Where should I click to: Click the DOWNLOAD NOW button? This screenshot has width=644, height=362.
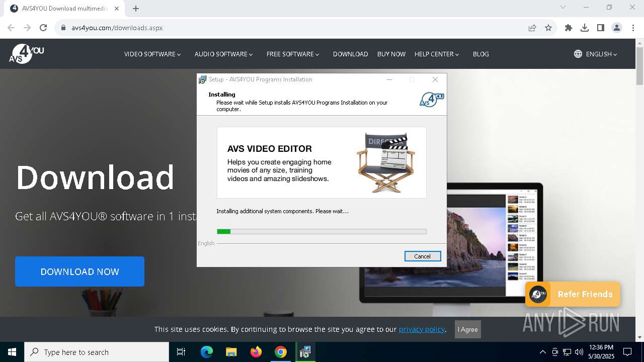coord(79,271)
